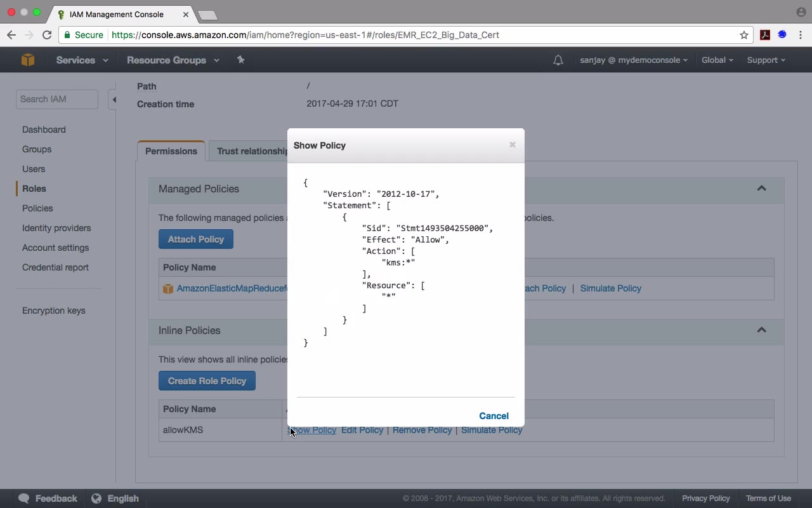The width and height of the screenshot is (812, 508).
Task: Reload the page with the refresh icon
Action: pos(47,35)
